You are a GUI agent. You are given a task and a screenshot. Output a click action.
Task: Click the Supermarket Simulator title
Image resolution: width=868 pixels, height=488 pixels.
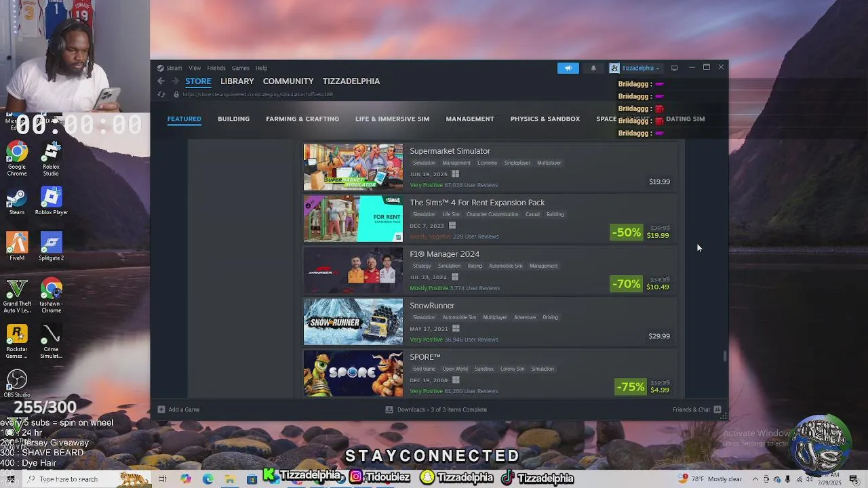tap(450, 151)
